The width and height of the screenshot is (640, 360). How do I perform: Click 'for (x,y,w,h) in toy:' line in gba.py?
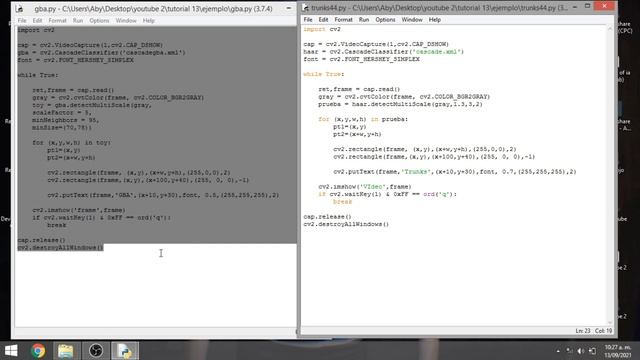click(x=71, y=143)
